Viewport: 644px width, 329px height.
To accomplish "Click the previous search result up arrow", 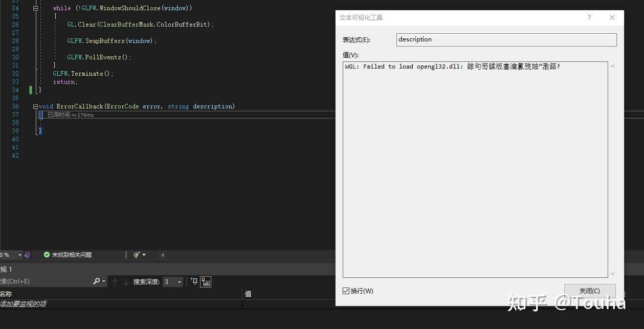I will (x=115, y=282).
